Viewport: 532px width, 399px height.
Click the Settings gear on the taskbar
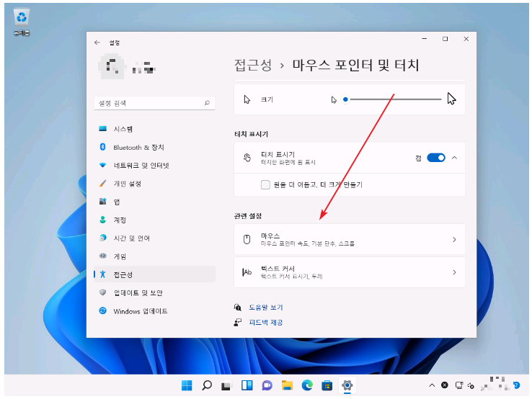pos(347,385)
